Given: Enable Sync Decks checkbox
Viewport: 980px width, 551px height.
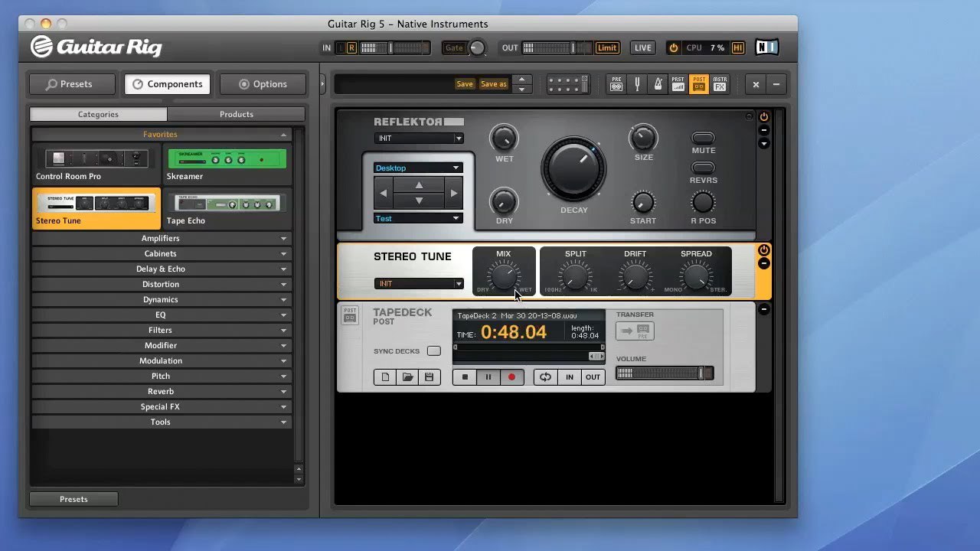Looking at the screenshot, I should (x=434, y=351).
